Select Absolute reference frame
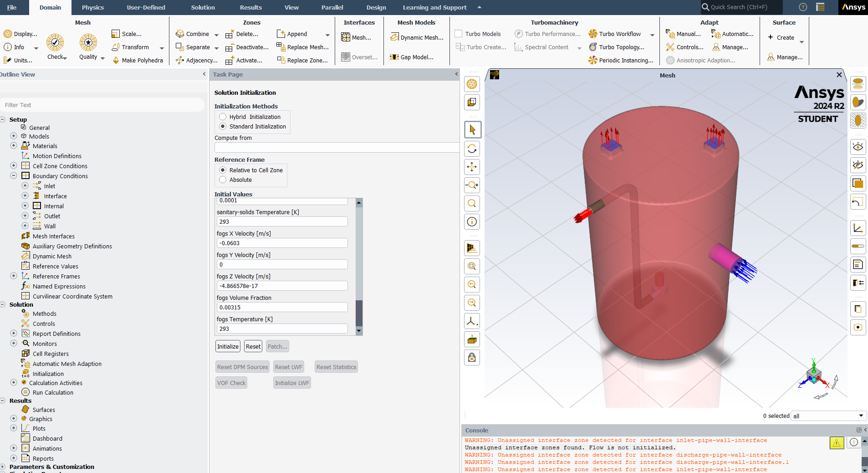 [223, 180]
